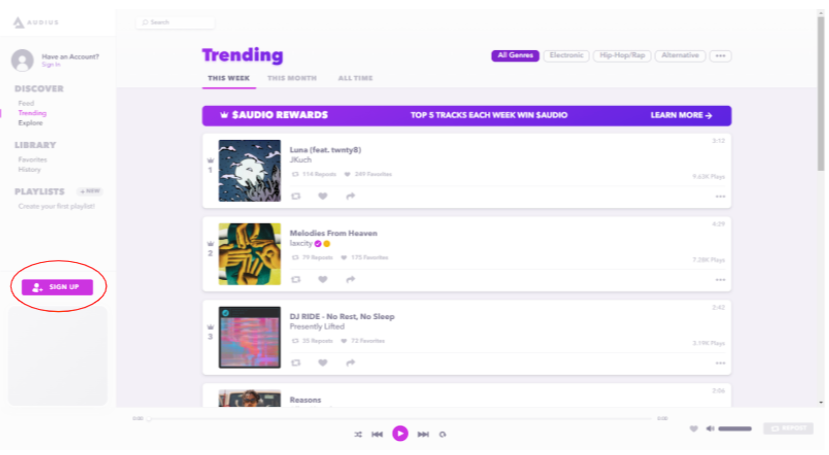
Task: Adjust the volume slider
Action: pyautogui.click(x=735, y=429)
